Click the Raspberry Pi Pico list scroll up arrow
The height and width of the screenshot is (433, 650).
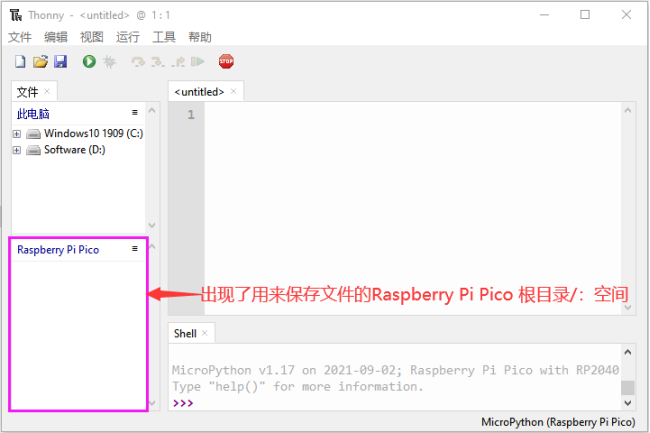tap(152, 247)
